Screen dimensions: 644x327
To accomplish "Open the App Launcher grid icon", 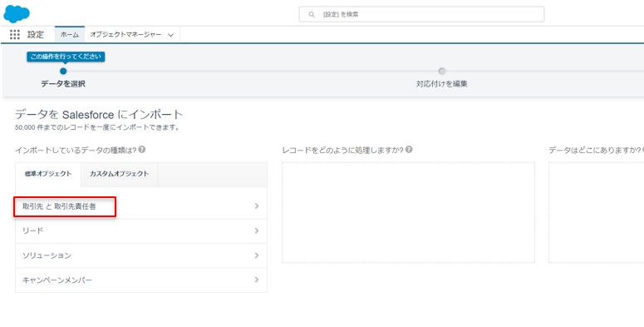I will point(15,35).
